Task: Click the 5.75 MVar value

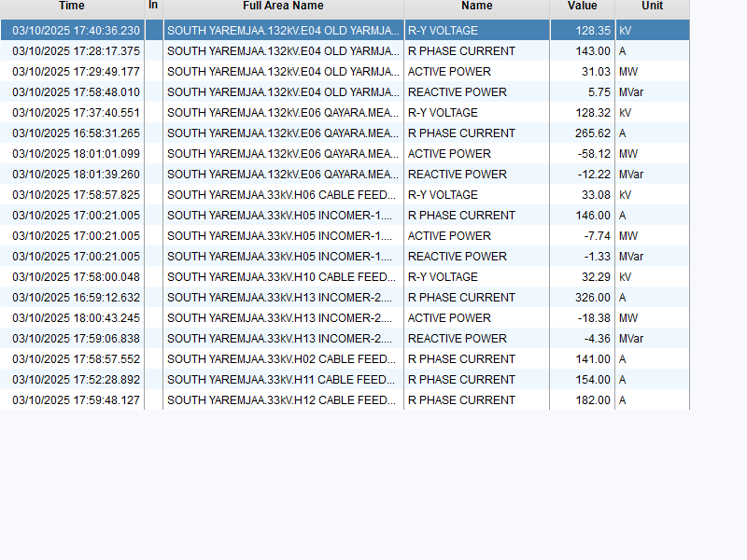Action: 583,91
